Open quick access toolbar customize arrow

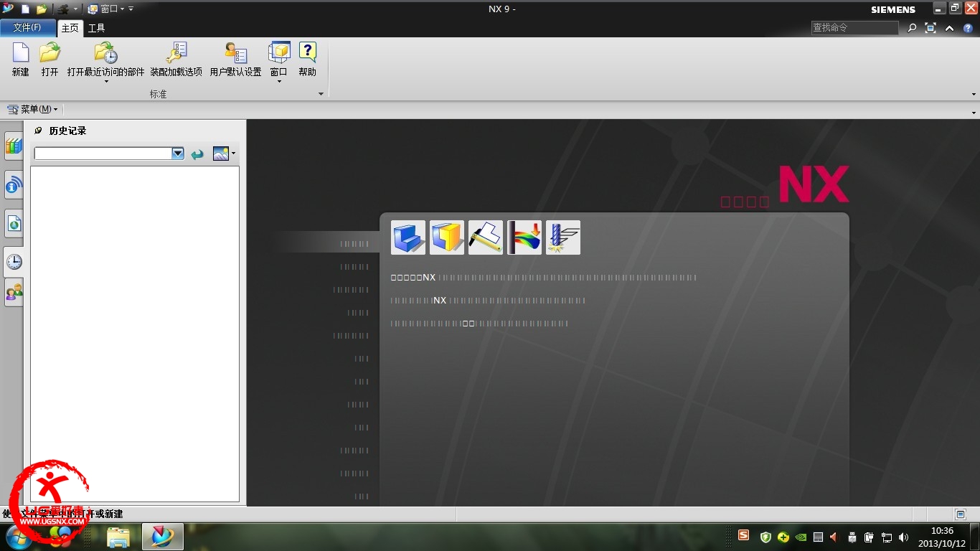(x=131, y=9)
